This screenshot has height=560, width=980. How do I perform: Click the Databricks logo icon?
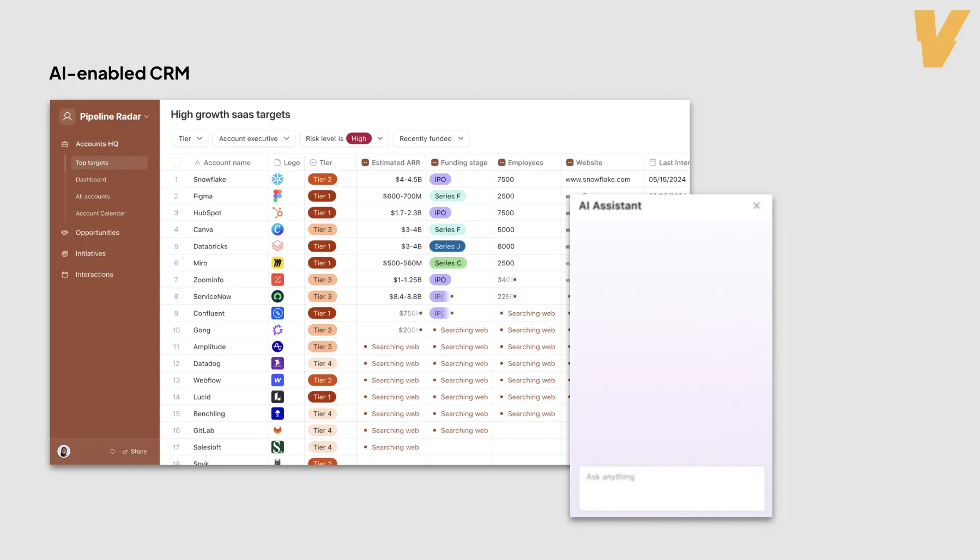(277, 246)
